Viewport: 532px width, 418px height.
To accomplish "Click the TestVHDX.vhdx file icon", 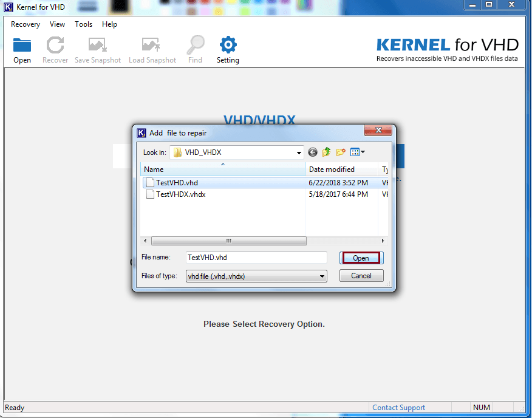I will pyautogui.click(x=150, y=194).
